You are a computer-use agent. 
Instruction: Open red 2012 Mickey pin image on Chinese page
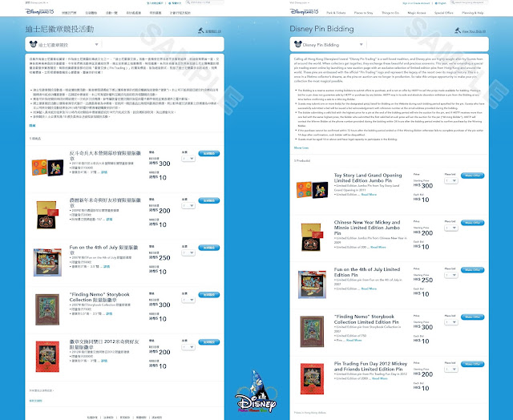click(47, 357)
